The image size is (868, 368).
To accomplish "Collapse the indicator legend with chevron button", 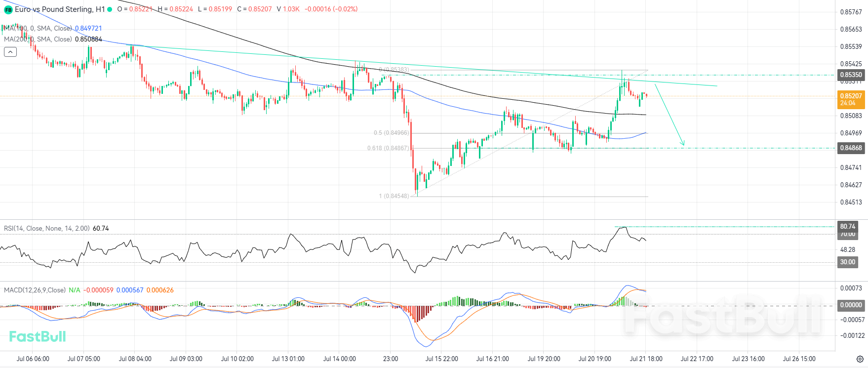I will (10, 52).
